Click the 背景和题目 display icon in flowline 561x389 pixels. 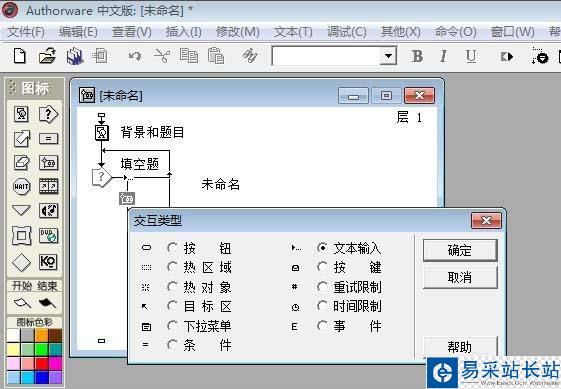(x=102, y=132)
